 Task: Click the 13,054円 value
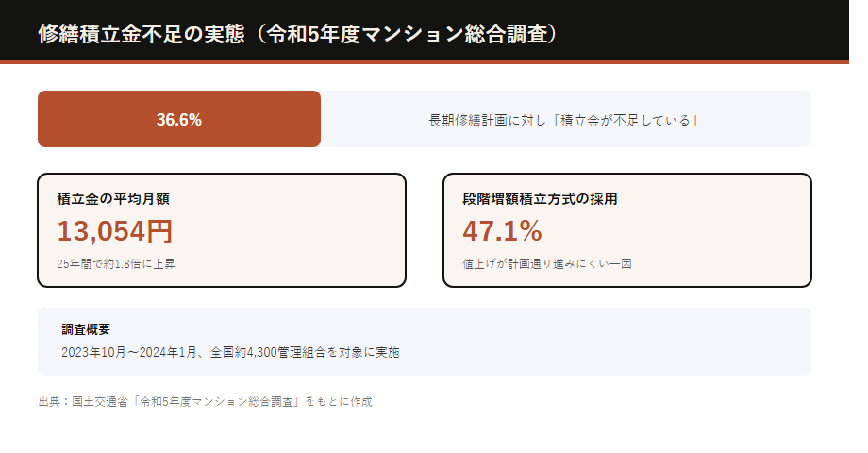pyautogui.click(x=115, y=231)
